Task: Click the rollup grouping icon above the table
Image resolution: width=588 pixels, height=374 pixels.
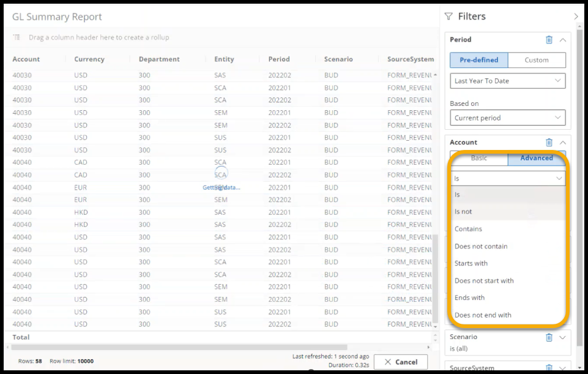Action: [x=17, y=38]
